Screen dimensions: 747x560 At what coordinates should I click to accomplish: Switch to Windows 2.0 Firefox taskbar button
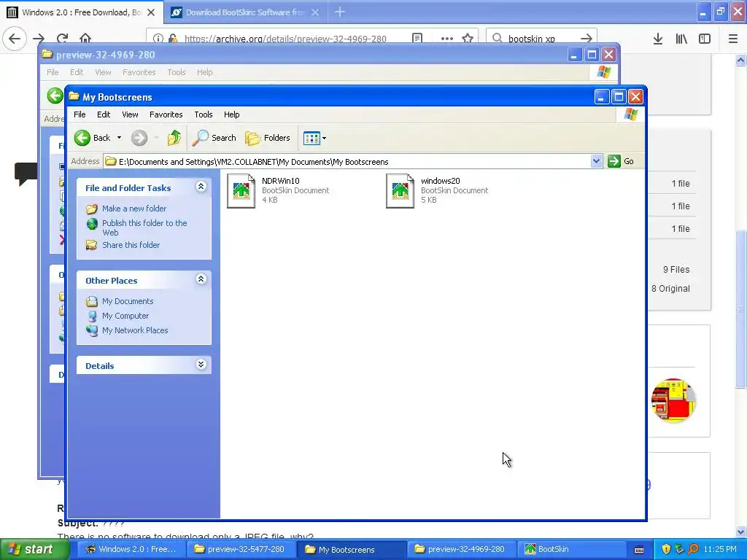coord(131,549)
